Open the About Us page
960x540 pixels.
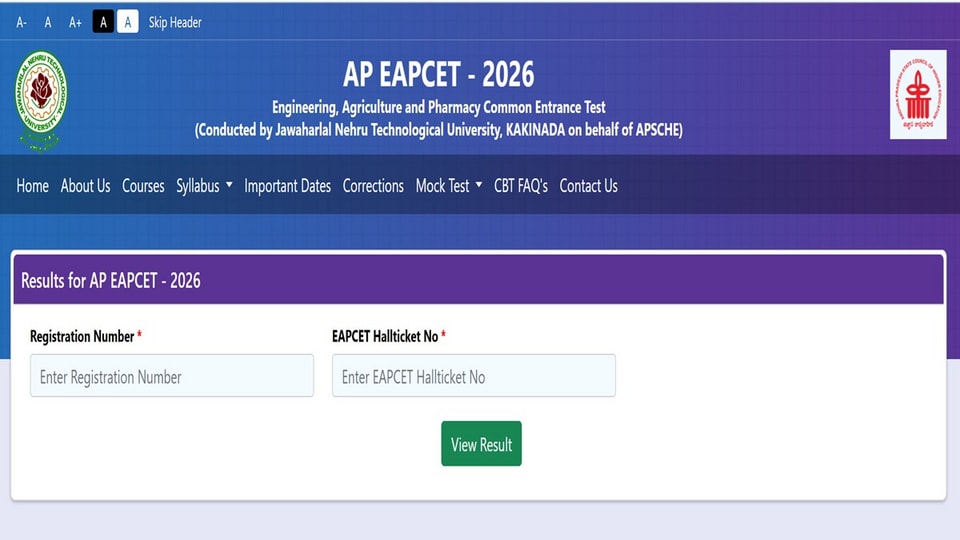coord(85,186)
